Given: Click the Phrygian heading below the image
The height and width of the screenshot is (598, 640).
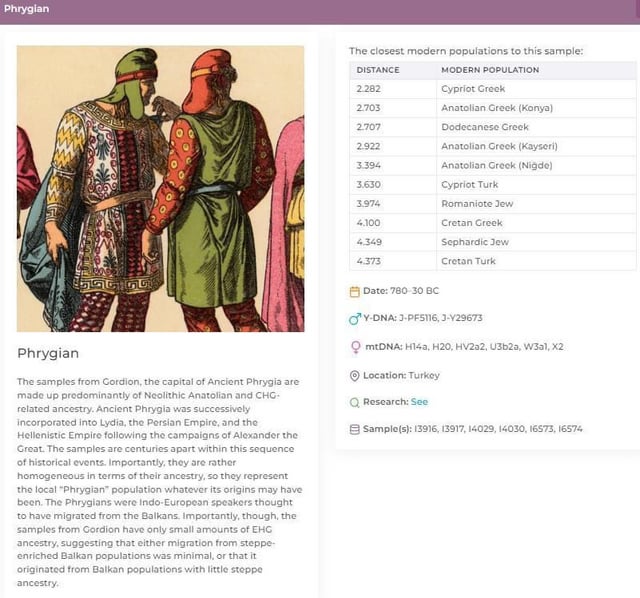Looking at the screenshot, I should [48, 353].
